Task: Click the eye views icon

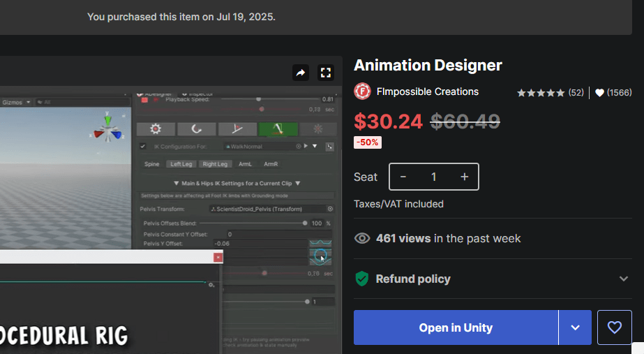Action: click(x=362, y=239)
